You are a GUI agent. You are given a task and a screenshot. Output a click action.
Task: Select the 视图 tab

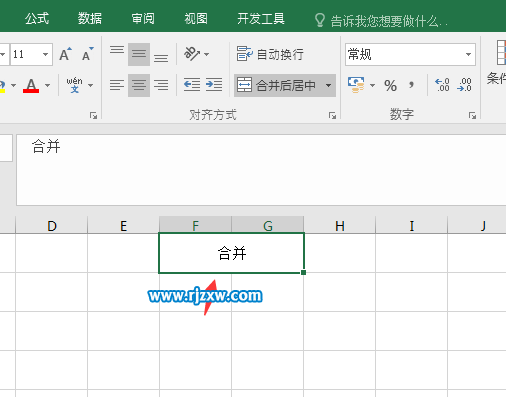196,19
